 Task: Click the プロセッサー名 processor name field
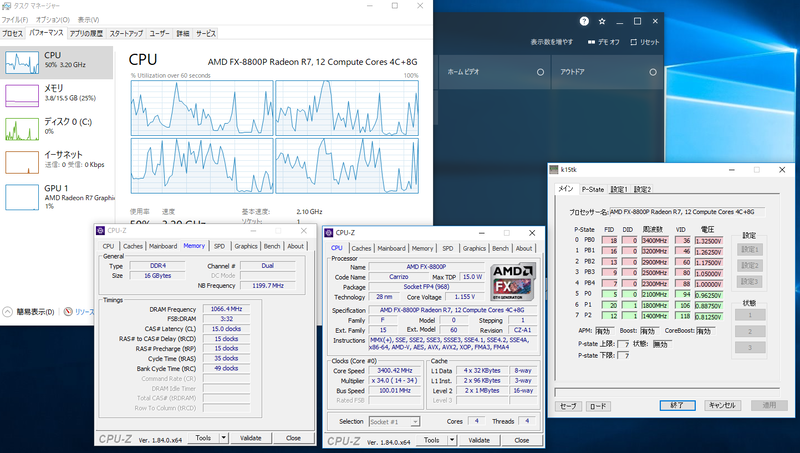(x=687, y=212)
